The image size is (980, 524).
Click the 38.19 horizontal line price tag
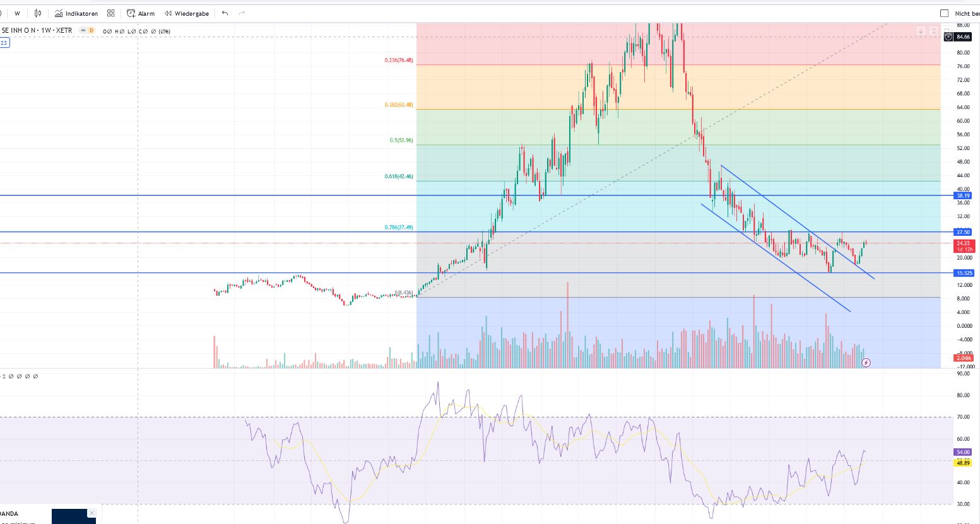tap(964, 195)
